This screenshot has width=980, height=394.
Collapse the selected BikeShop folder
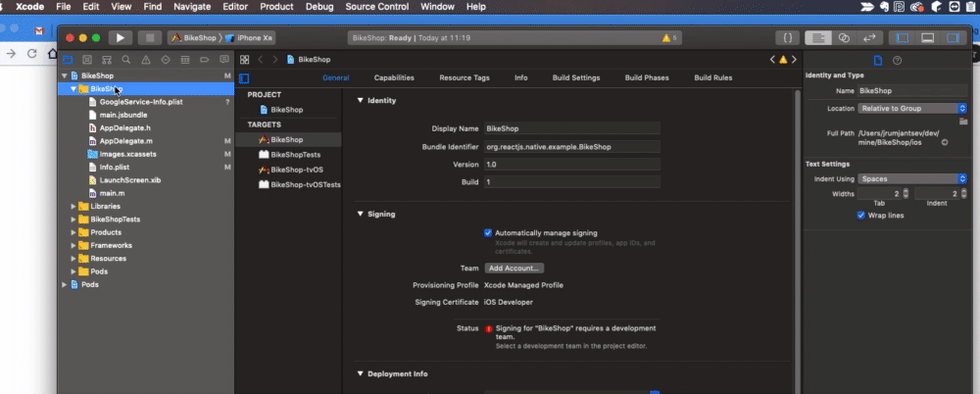(73, 89)
